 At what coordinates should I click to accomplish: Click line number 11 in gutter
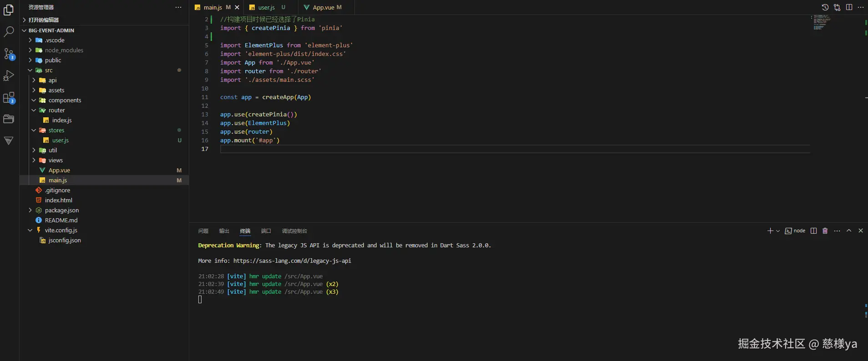205,97
